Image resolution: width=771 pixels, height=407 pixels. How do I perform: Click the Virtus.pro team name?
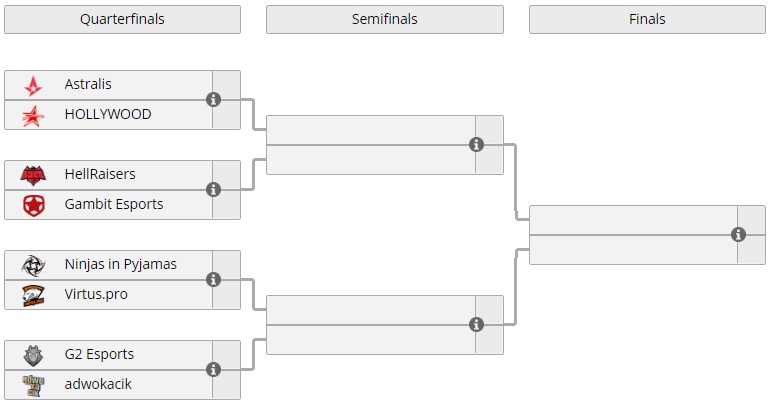pyautogui.click(x=96, y=295)
